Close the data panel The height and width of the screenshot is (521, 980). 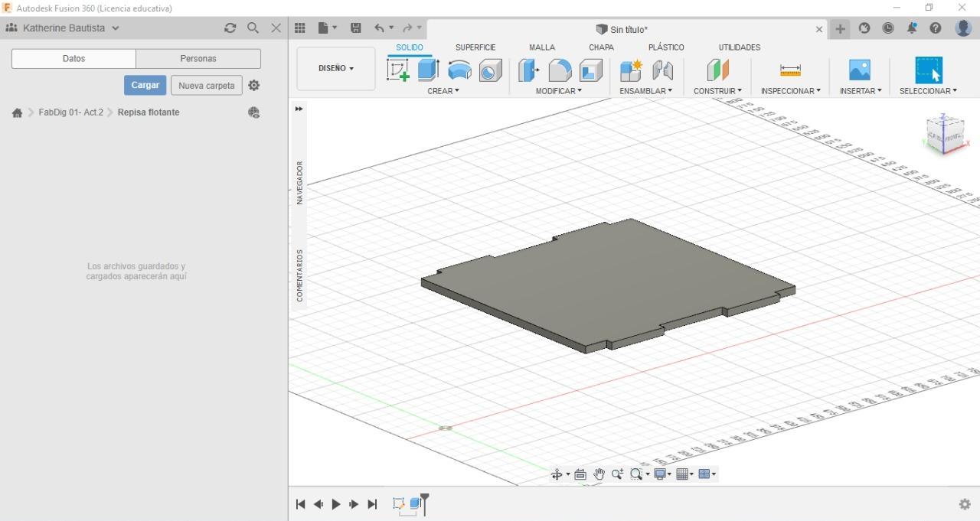point(276,28)
